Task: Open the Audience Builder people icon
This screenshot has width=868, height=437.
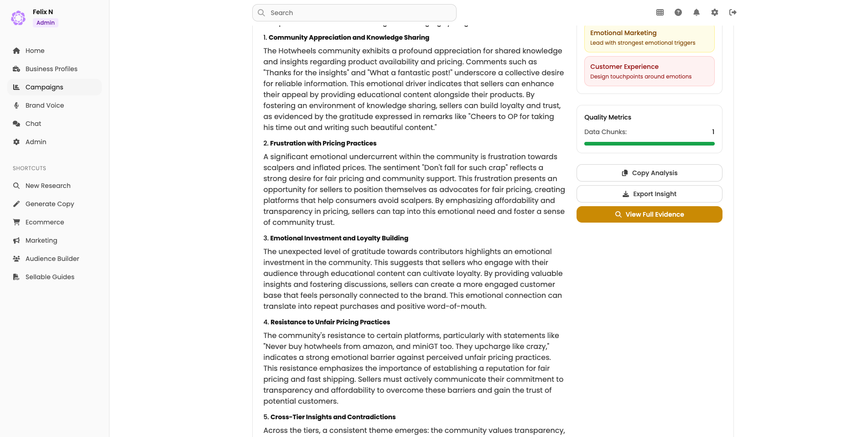Action: (16, 259)
